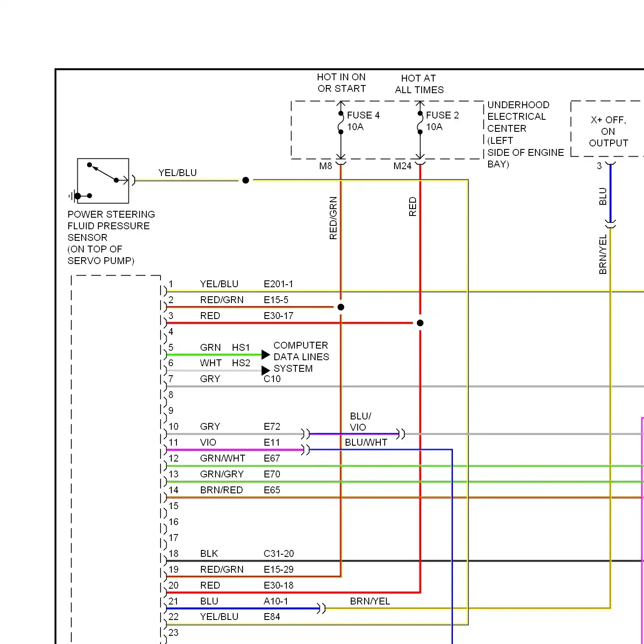The height and width of the screenshot is (644, 644).
Task: Click pin number 23 on the connector
Action: coord(173,633)
